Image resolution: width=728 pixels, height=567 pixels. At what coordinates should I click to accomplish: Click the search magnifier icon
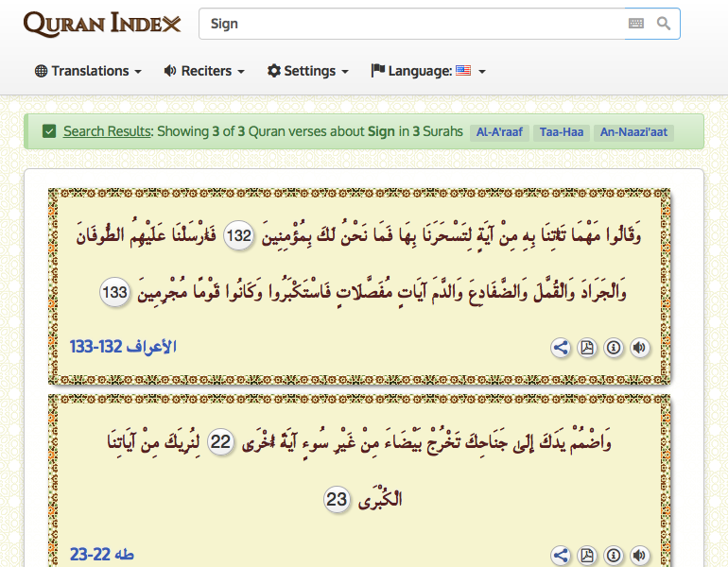[x=664, y=24]
